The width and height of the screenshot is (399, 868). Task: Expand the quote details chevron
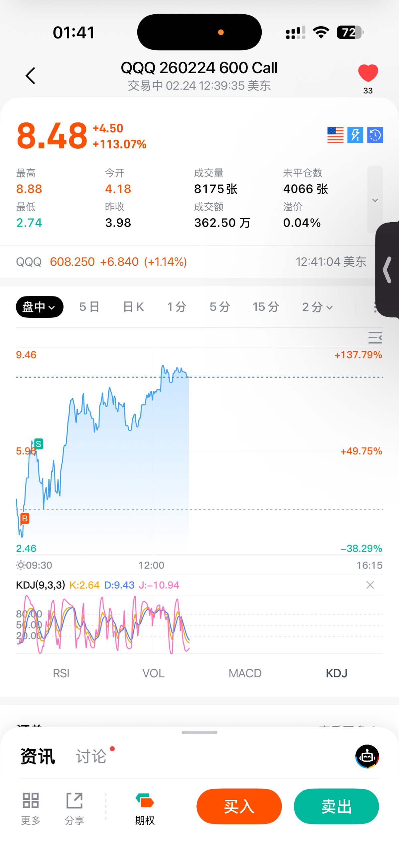pos(375,200)
